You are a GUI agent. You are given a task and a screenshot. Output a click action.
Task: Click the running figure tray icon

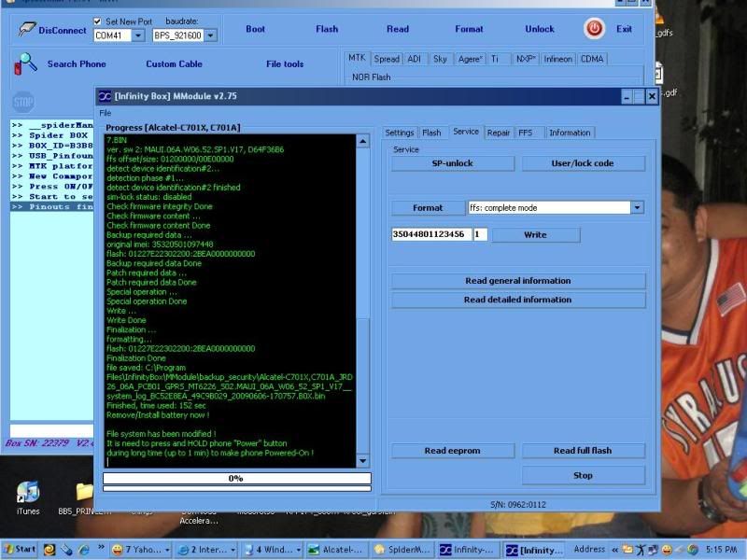(x=641, y=550)
